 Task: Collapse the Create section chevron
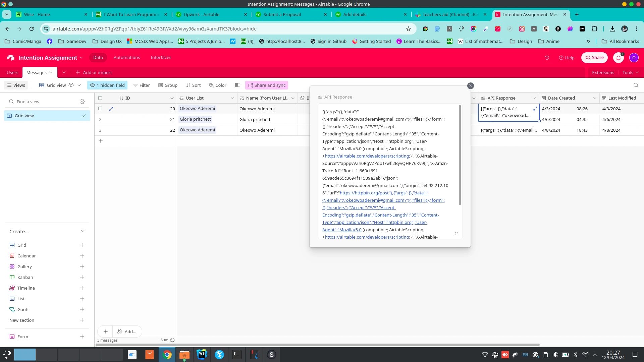[83, 231]
